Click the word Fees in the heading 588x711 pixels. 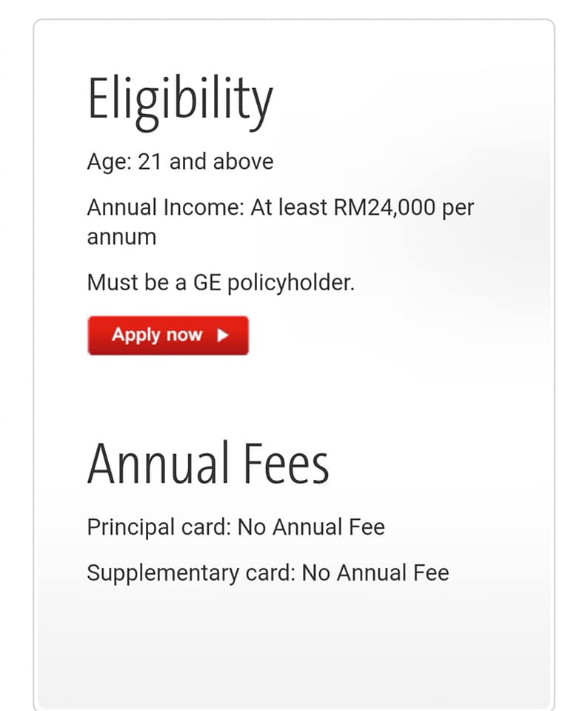(286, 464)
